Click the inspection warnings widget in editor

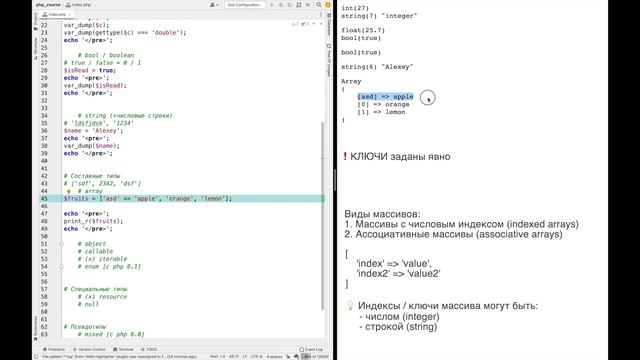[300, 24]
